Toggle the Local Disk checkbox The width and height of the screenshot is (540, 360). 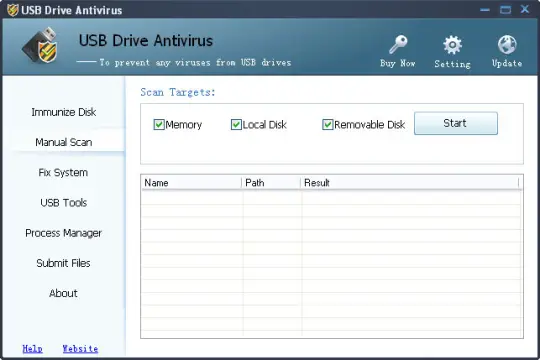236,124
